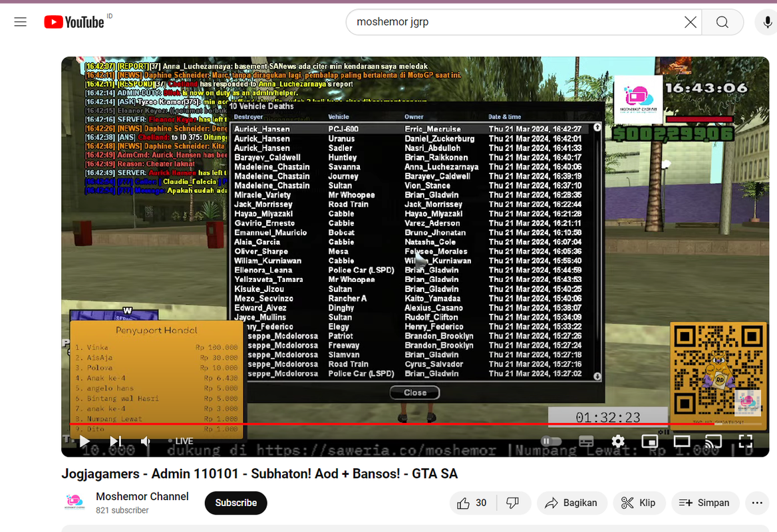This screenshot has height=532, width=777.
Task: Select the Dinghy row by Edward_Alvez
Action: coord(410,308)
